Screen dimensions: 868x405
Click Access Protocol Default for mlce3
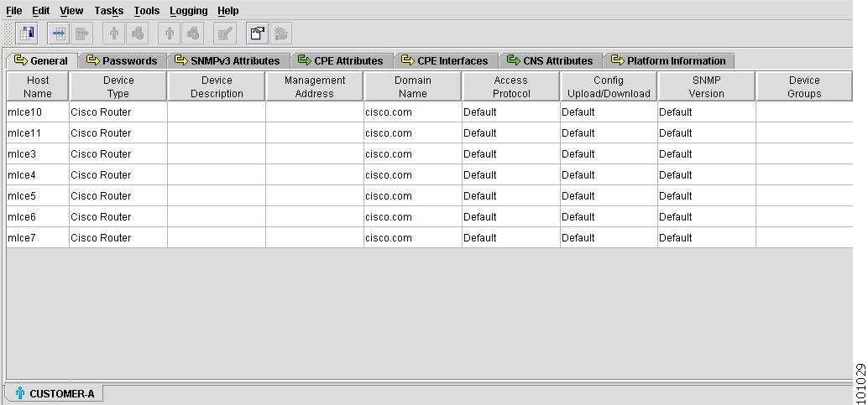[x=511, y=154]
